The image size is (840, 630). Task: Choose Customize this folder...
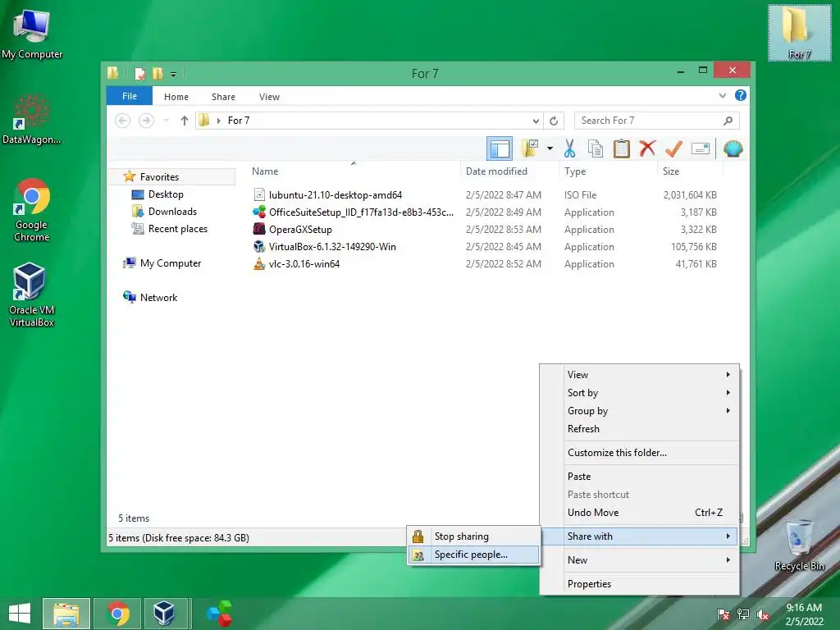point(640,453)
